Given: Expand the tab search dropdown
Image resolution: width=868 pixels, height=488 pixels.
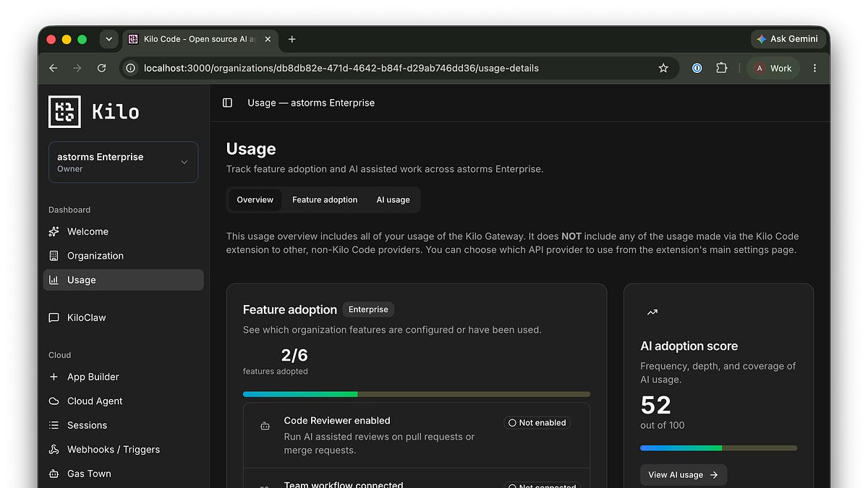Looking at the screenshot, I should click(109, 39).
